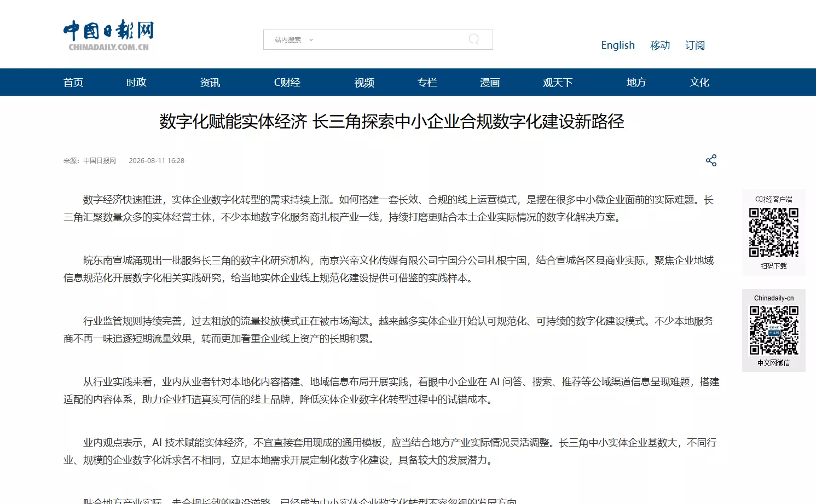
Task: Switch to the English site
Action: click(618, 45)
